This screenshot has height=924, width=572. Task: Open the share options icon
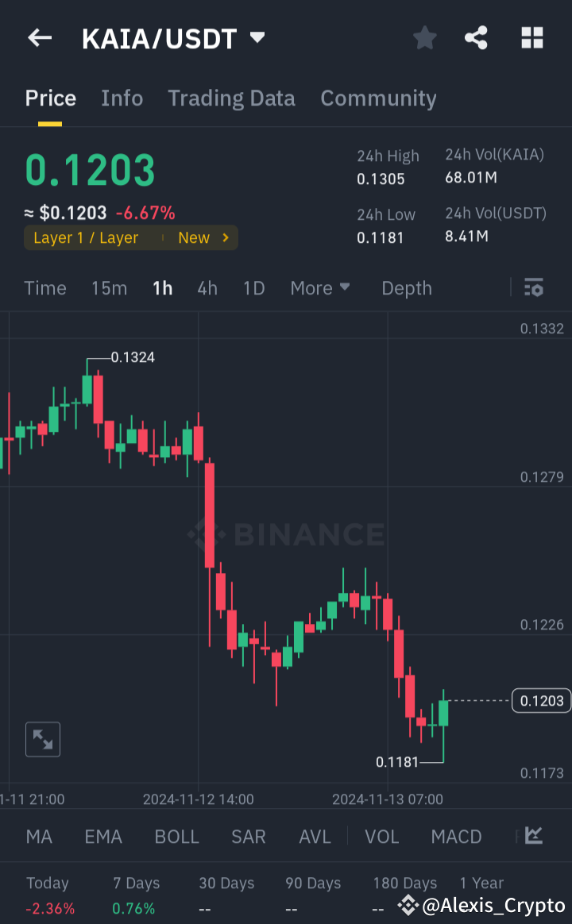[x=476, y=37]
